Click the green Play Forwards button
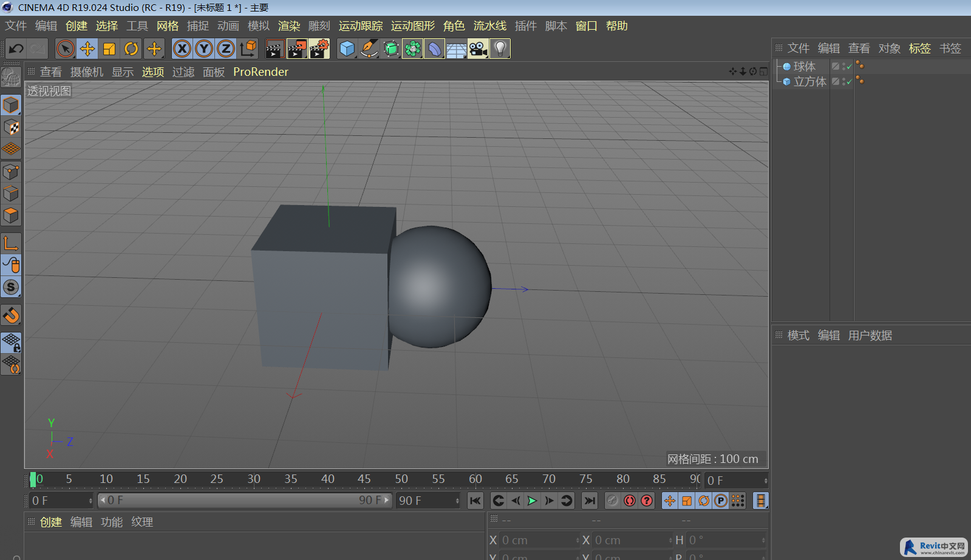Image resolution: width=971 pixels, height=560 pixels. point(532,501)
